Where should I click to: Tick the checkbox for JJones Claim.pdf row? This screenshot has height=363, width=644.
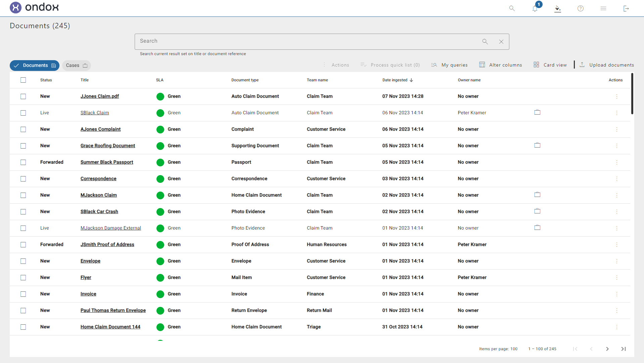pyautogui.click(x=23, y=96)
